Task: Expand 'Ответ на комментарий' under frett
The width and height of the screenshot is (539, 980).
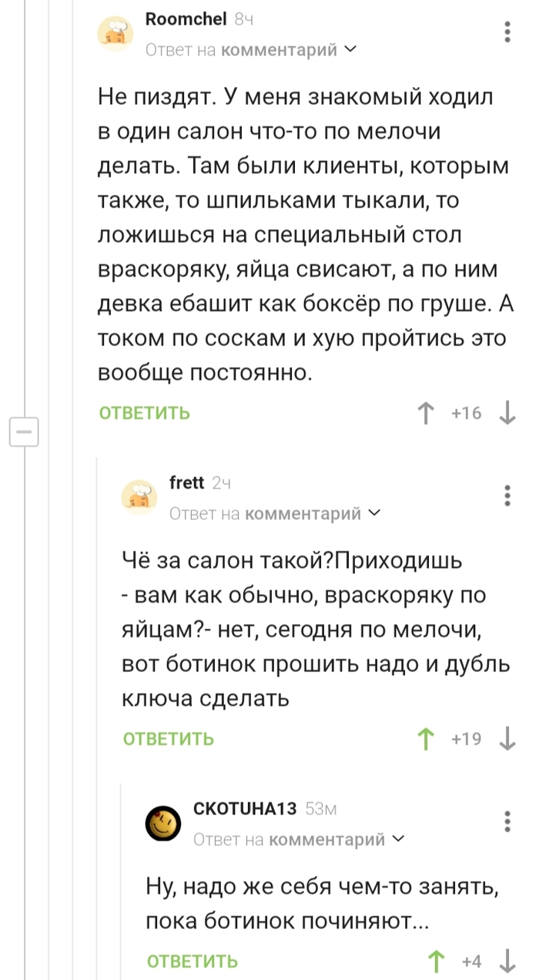Action: [x=275, y=513]
